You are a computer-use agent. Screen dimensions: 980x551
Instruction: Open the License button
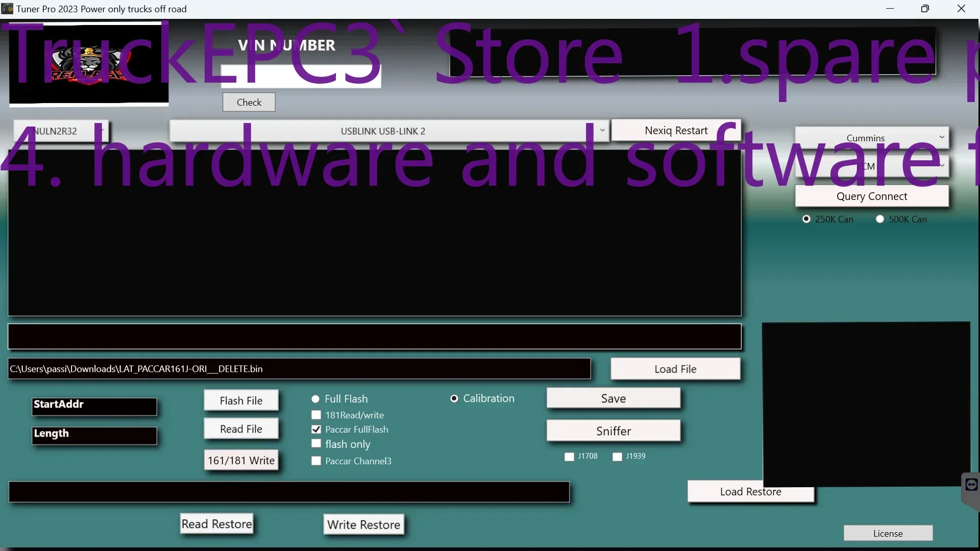888,533
